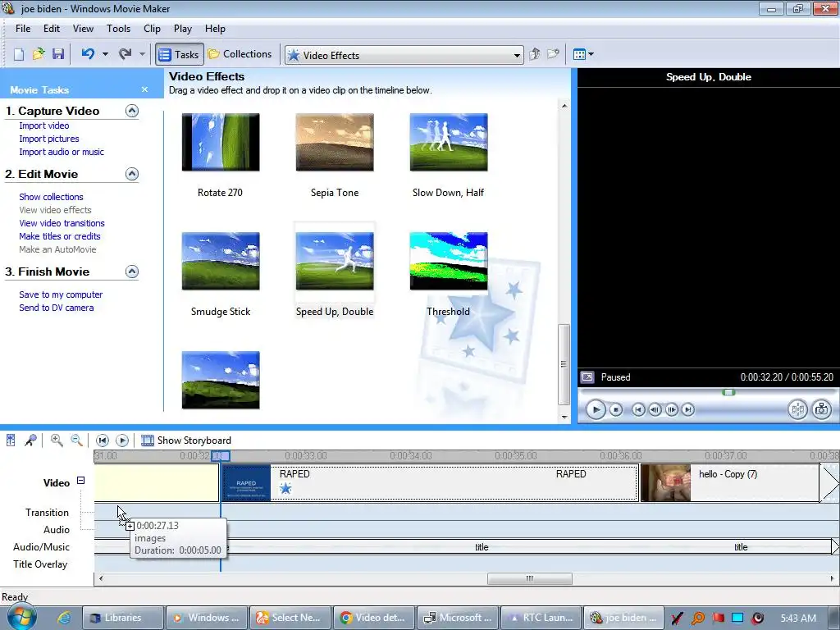Click the Show collections link
The width and height of the screenshot is (840, 630).
coord(52,197)
